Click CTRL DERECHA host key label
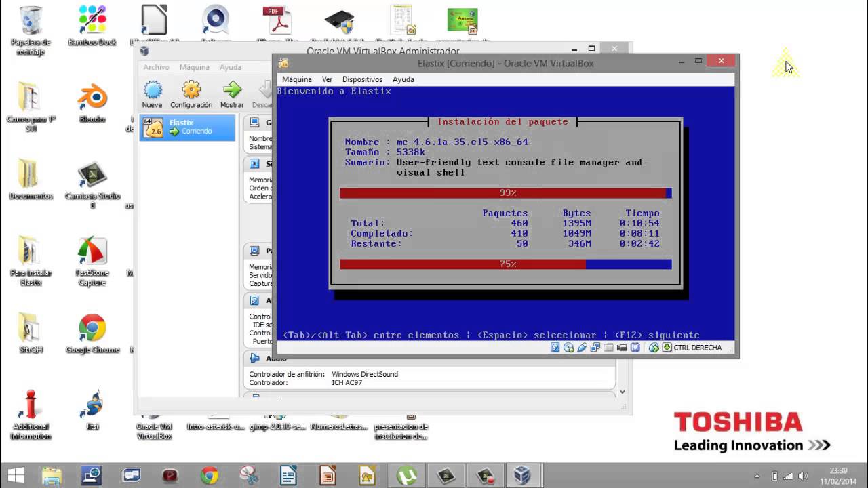 pos(698,348)
